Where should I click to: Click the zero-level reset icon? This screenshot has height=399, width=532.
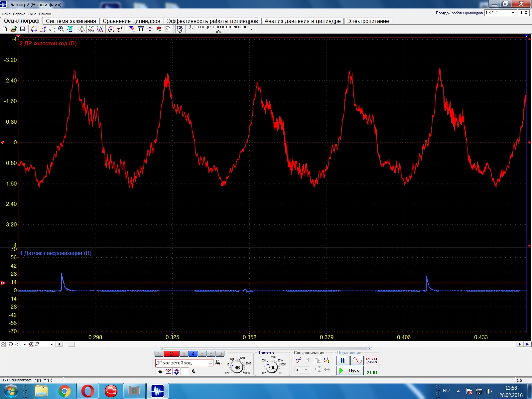click(x=120, y=29)
